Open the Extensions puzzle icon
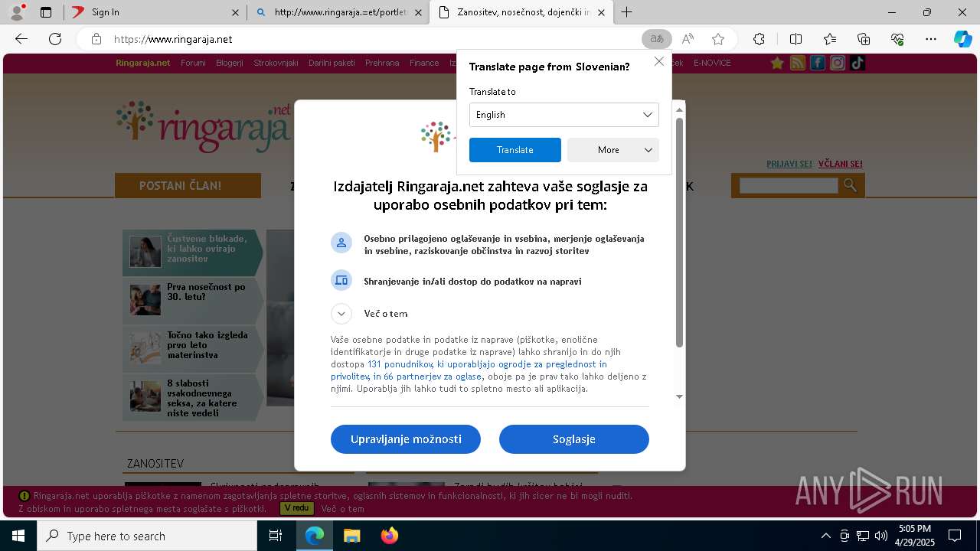The height and width of the screenshot is (551, 980). pyautogui.click(x=759, y=39)
